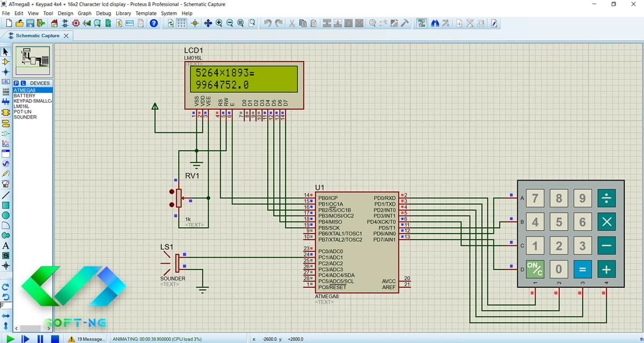
Task: Click the P pick-devices button
Action: pyautogui.click(x=16, y=83)
